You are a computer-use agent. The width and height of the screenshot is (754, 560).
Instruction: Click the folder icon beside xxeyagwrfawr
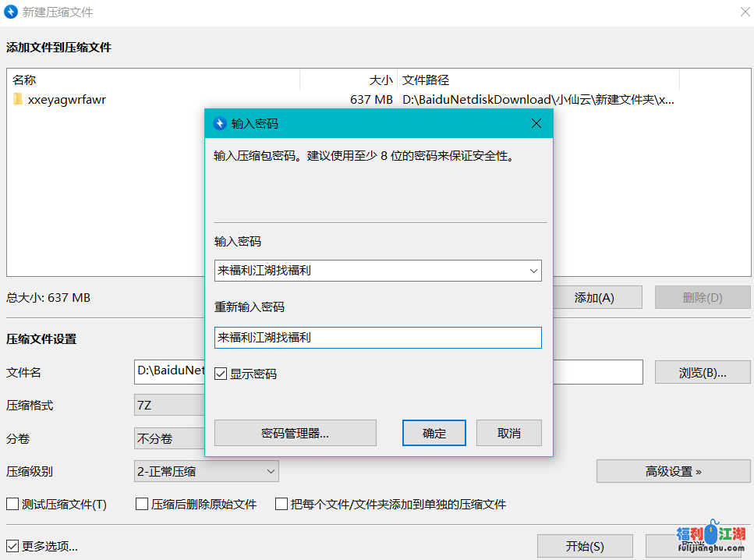click(18, 100)
